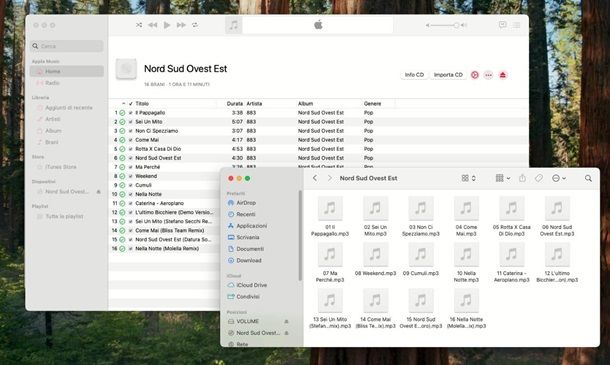Image resolution: width=610 pixels, height=365 pixels.
Task: Click the Importa CD button
Action: [448, 75]
